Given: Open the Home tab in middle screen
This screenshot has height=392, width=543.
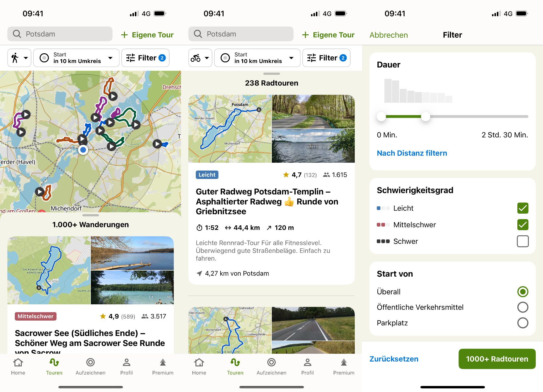Looking at the screenshot, I should pos(199,366).
